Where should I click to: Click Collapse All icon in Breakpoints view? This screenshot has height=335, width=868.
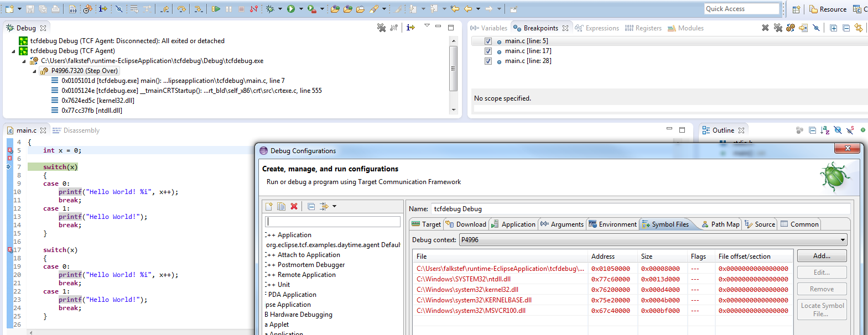tap(846, 28)
